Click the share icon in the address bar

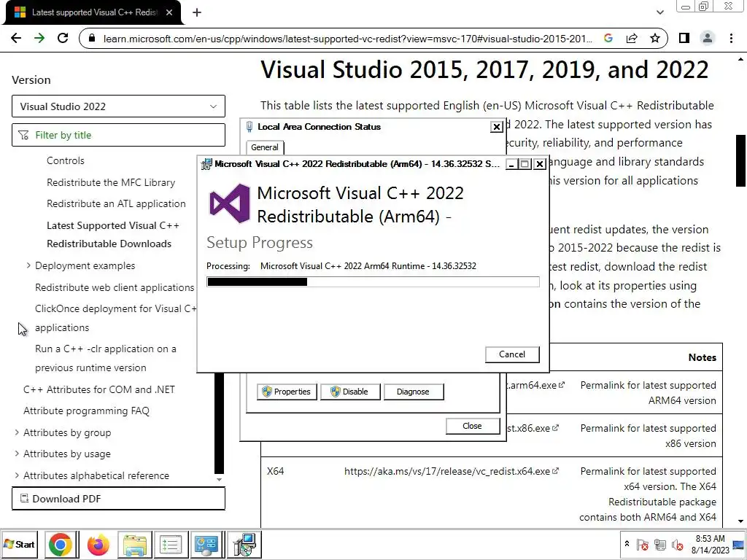[632, 38]
